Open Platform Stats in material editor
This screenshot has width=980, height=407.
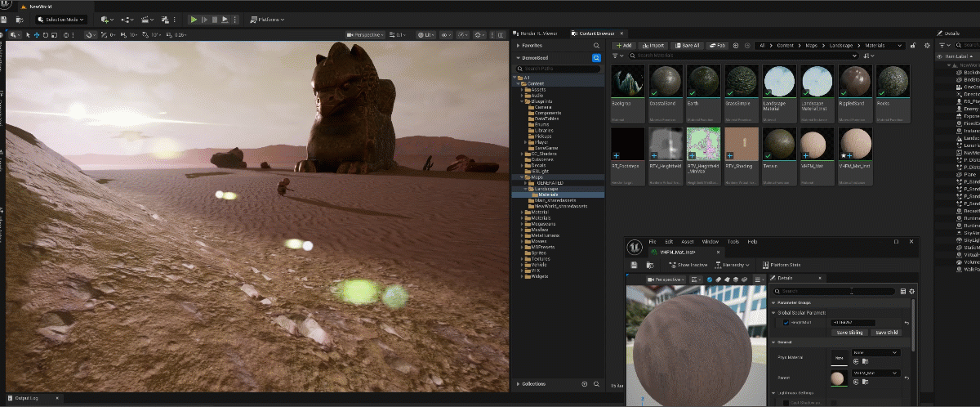[780, 265]
